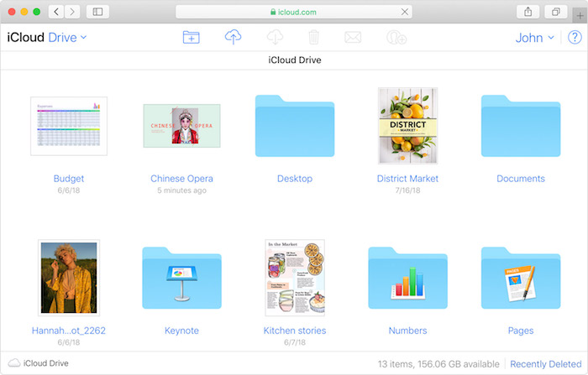Go back with Safari back arrow
Screen dimensions: 588x375
56,12
